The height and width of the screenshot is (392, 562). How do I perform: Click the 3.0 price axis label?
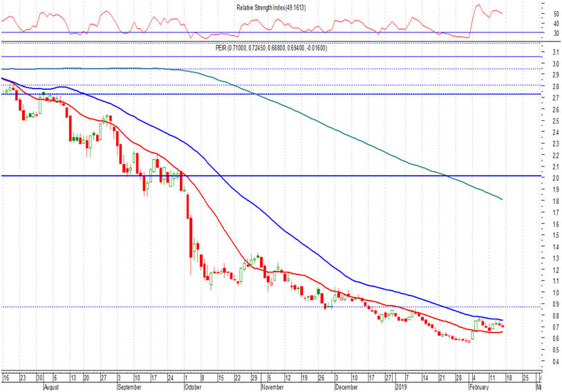(556, 64)
